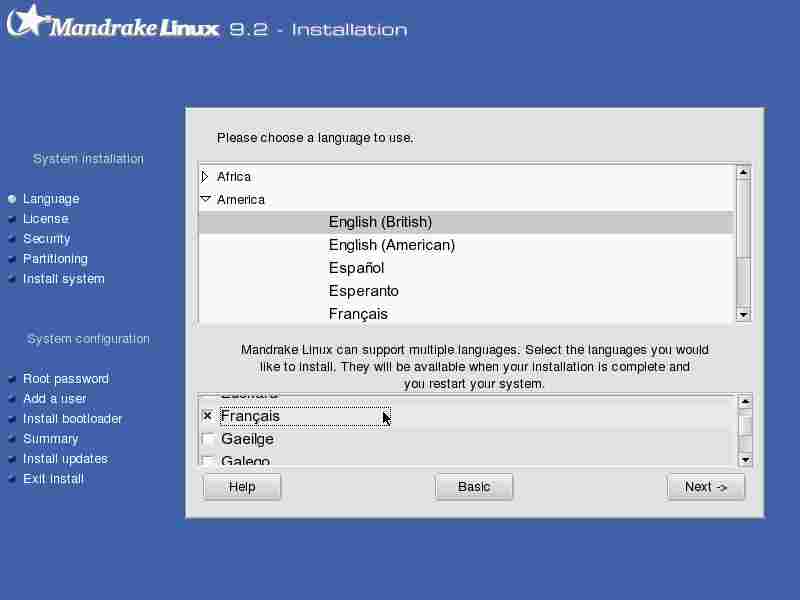Click the Language step bullet

[x=12, y=199]
